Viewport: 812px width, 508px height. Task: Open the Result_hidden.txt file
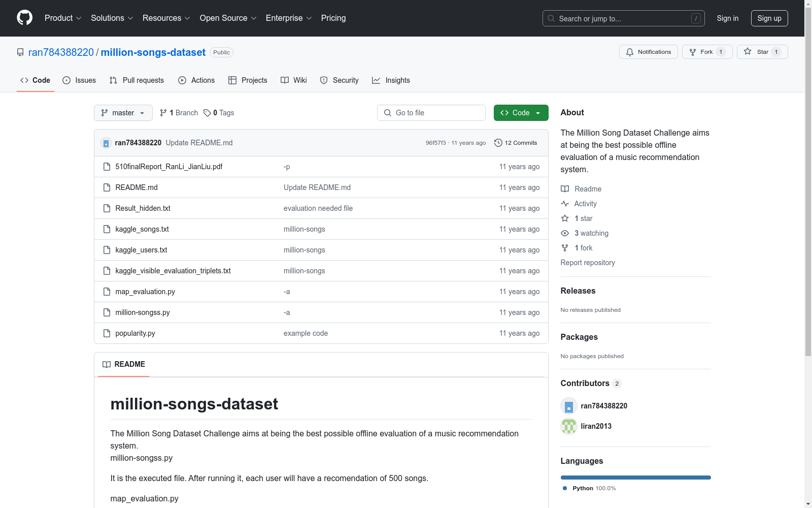[x=143, y=208]
